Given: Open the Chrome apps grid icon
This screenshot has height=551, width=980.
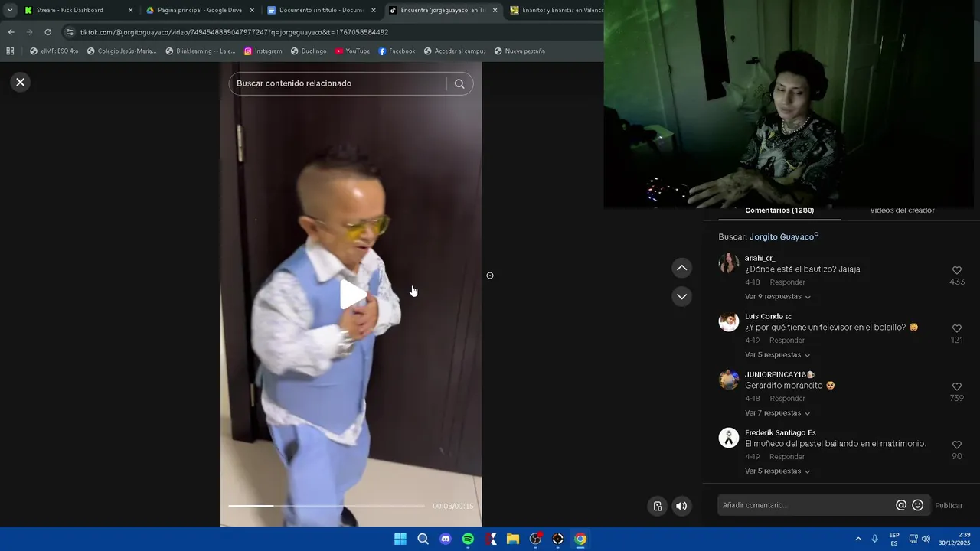Looking at the screenshot, I should pyautogui.click(x=10, y=51).
